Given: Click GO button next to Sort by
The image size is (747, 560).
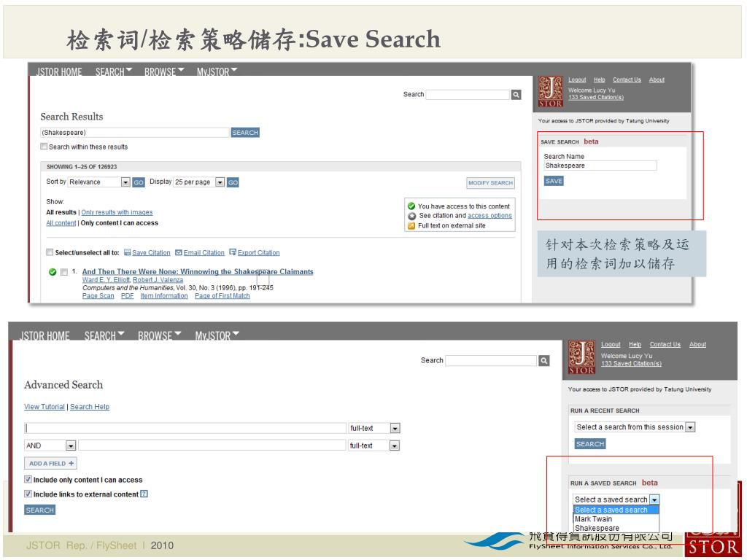Looking at the screenshot, I should (x=138, y=182).
